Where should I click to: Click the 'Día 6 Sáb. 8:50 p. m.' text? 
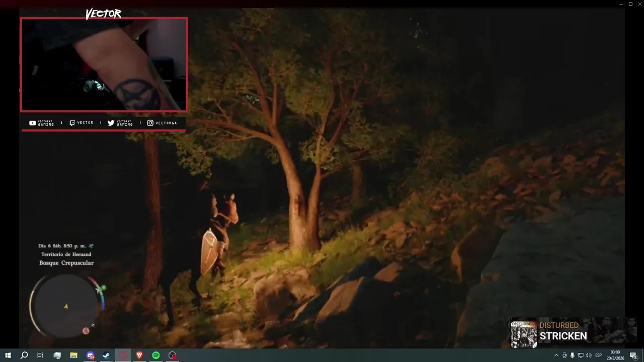coord(62,246)
